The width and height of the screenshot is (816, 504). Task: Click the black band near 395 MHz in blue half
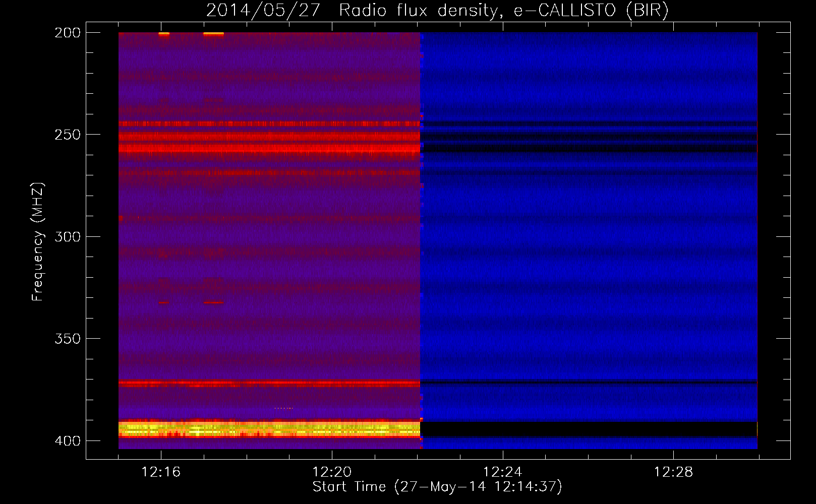click(589, 429)
